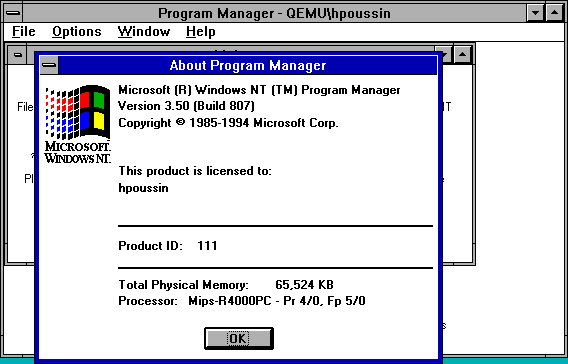568x364 pixels.
Task: Click the Microsoft Windows NT flag logo
Action: 78,112
